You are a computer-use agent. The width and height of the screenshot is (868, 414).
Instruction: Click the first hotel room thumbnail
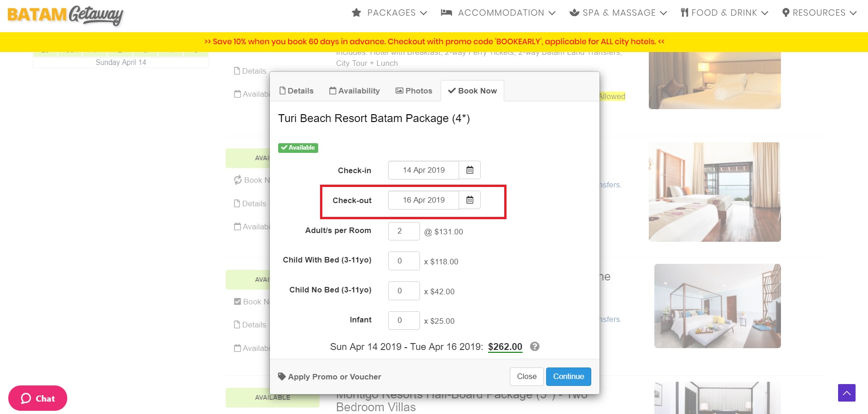715,80
